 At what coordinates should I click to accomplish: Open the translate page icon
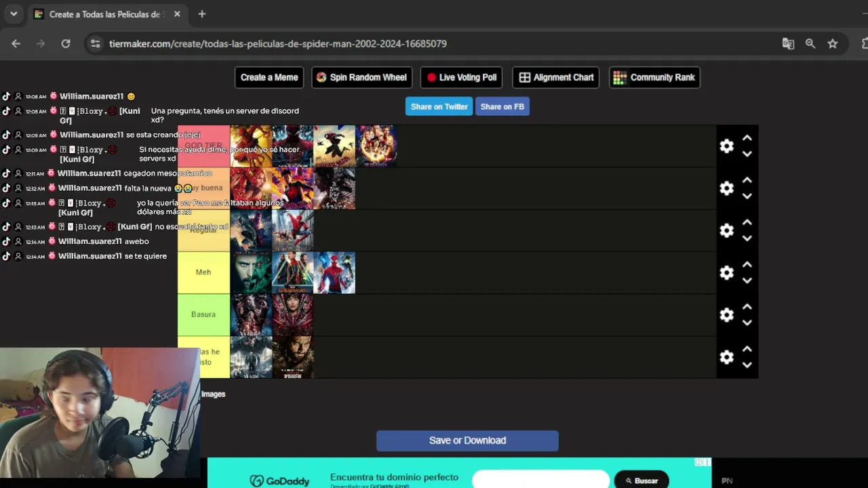788,43
